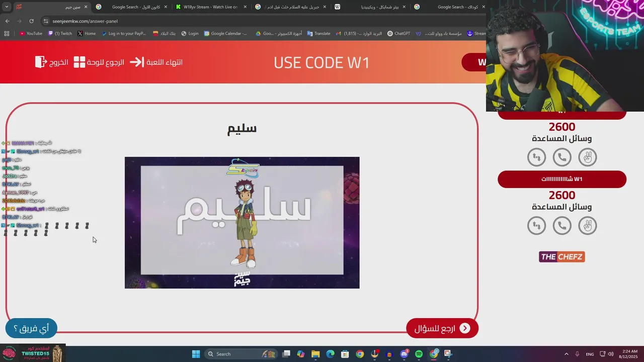This screenshot has height=362, width=644.
Task: Click الرجوع للوحة to return to board
Action: (x=106, y=62)
